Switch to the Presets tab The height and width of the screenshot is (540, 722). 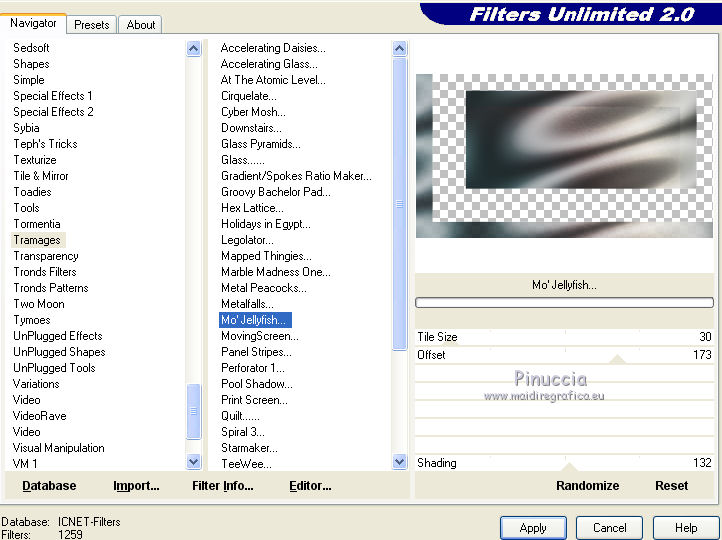92,24
